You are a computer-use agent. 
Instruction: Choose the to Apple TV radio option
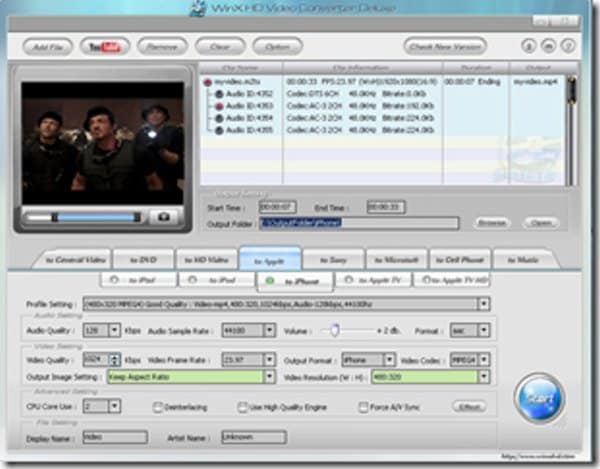349,280
